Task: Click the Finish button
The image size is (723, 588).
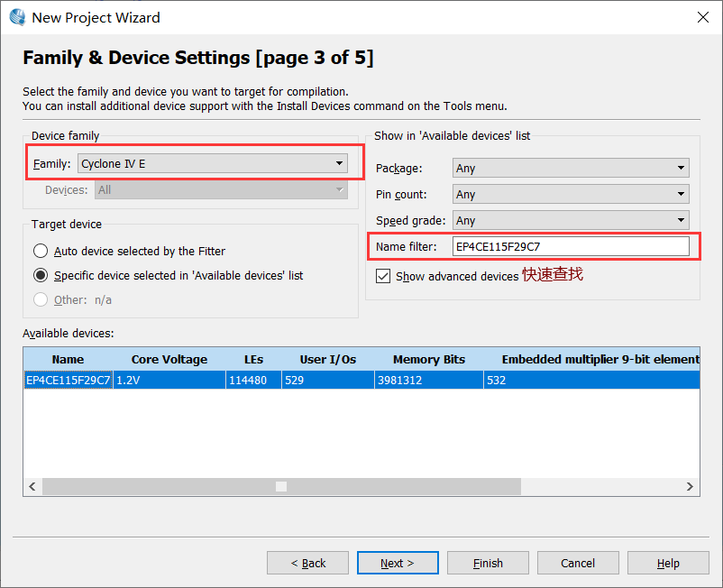Action: pos(488,563)
